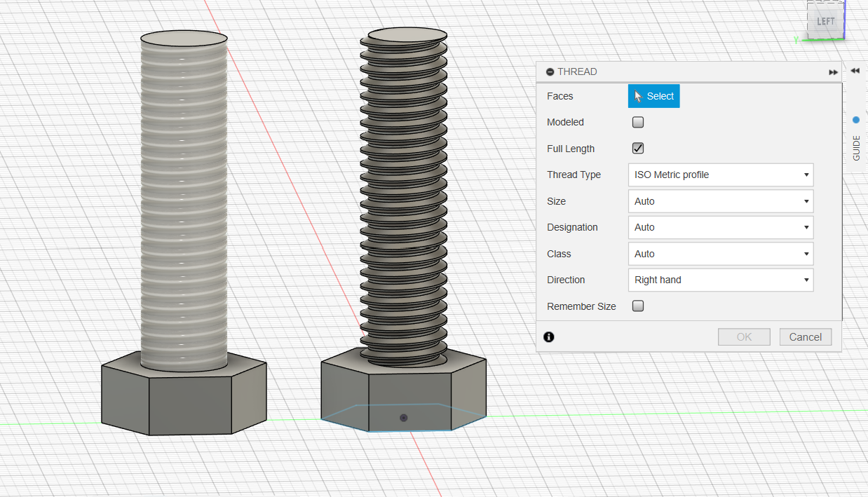Click the Faces Select button

coord(653,96)
